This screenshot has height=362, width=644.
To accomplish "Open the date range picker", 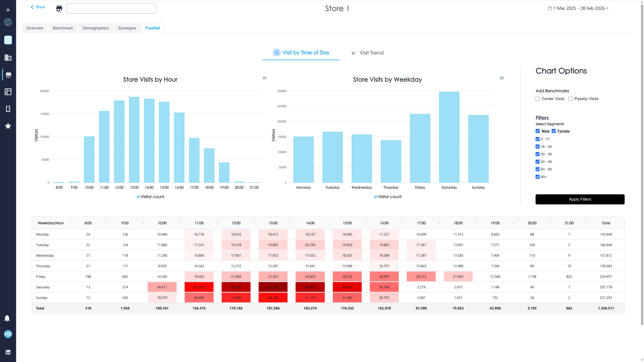I will click(578, 8).
